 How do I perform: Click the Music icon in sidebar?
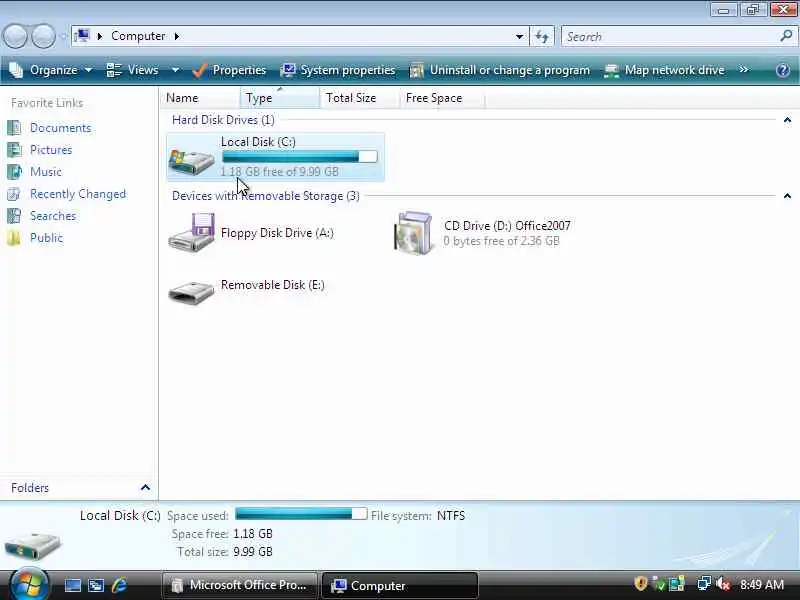(14, 171)
